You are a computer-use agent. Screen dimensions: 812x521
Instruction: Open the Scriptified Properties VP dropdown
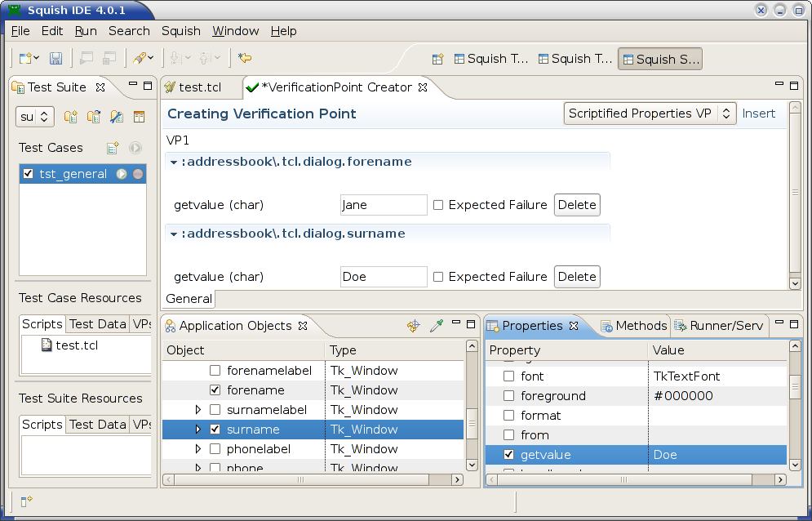tap(650, 114)
